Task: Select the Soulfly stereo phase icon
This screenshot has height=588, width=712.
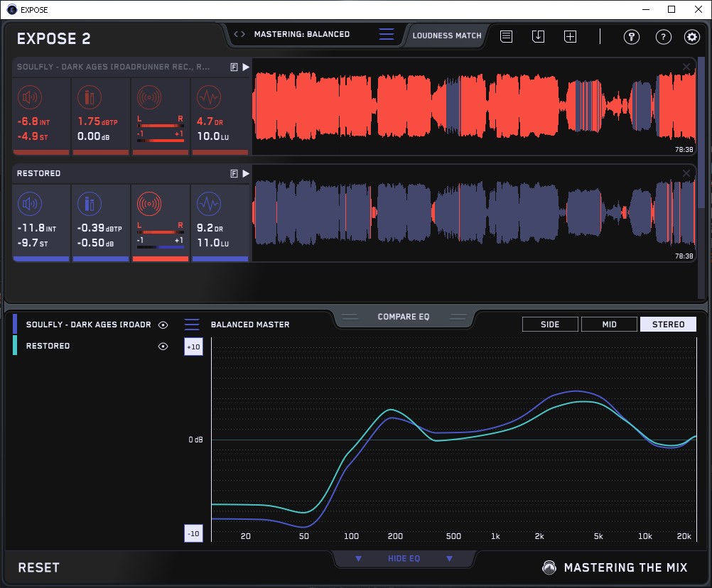Action: coord(149,97)
